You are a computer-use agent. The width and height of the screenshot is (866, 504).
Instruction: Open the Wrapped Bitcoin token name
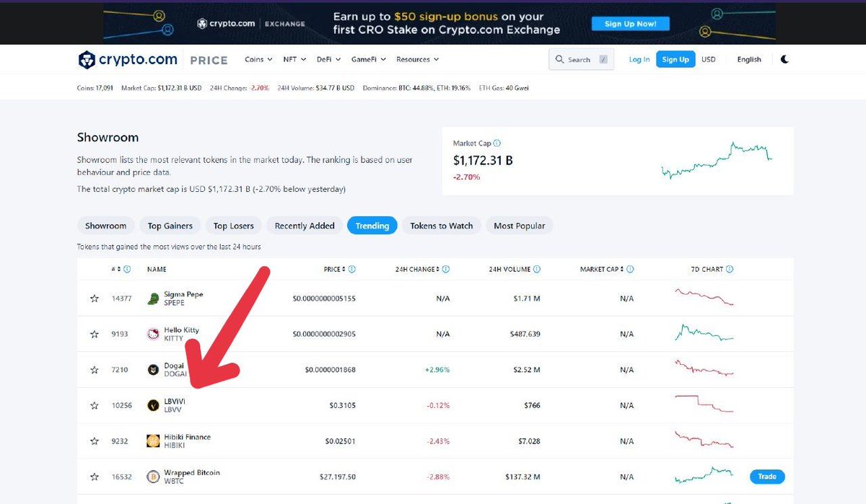[x=192, y=472]
